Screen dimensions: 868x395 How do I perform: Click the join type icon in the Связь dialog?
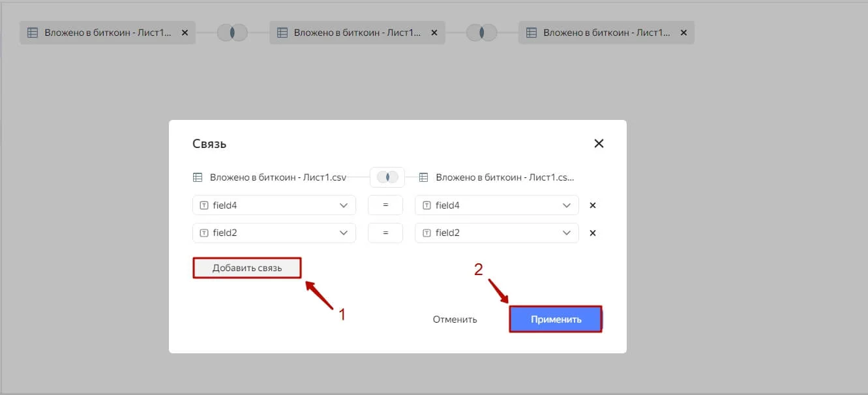click(387, 177)
